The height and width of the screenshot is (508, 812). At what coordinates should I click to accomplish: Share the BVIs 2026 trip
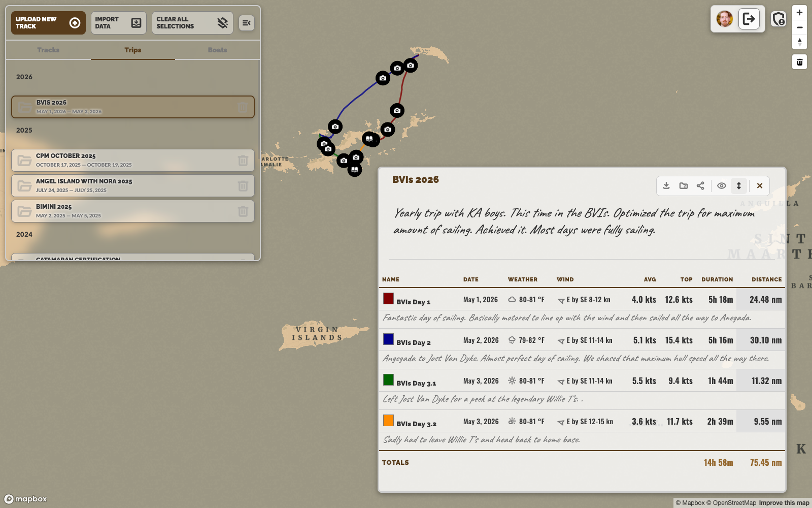[x=700, y=185]
